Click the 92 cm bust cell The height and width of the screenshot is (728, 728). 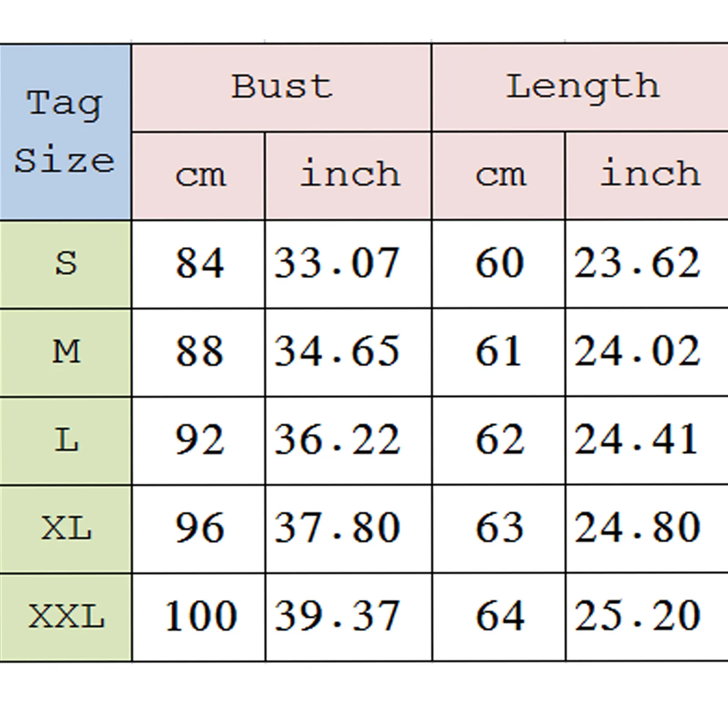pos(200,440)
